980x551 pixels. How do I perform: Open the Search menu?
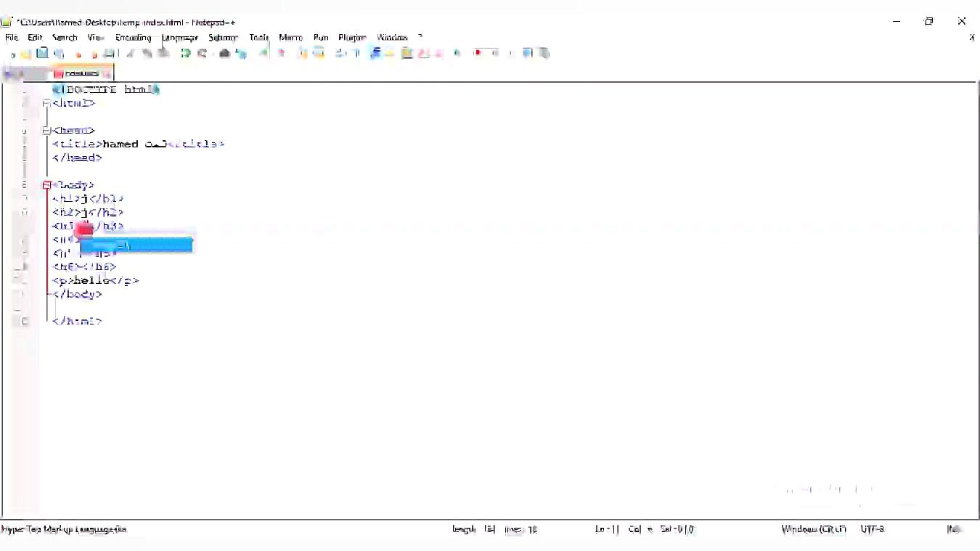tap(65, 38)
